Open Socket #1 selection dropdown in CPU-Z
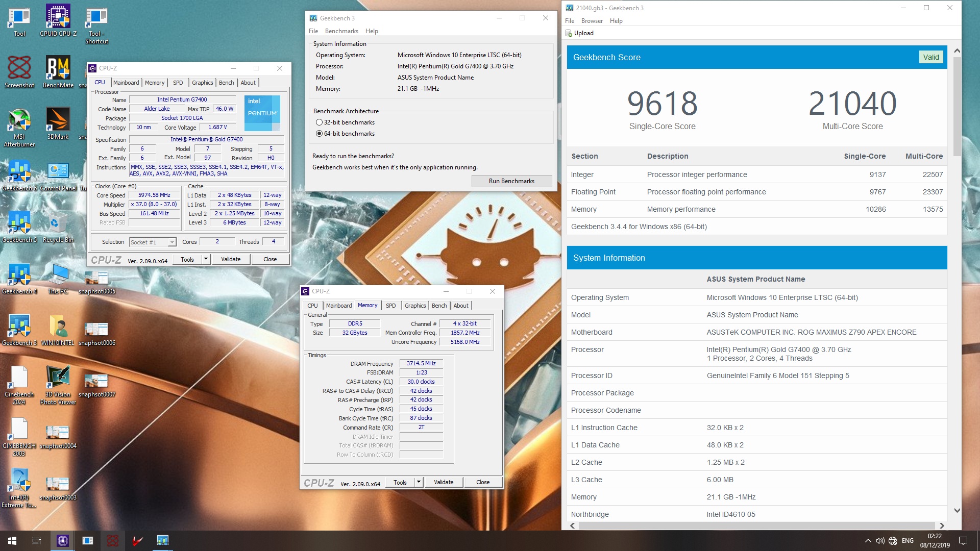The width and height of the screenshot is (980, 551). pyautogui.click(x=153, y=242)
